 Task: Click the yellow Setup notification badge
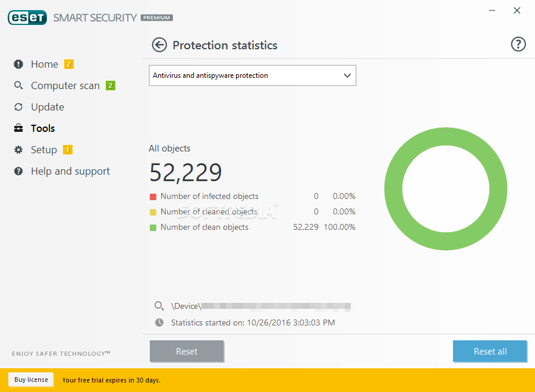coord(68,150)
